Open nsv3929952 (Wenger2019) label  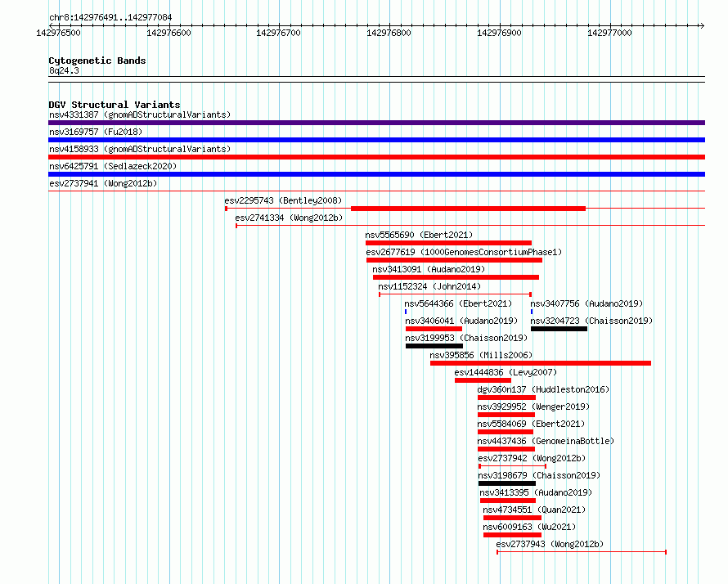533,407
